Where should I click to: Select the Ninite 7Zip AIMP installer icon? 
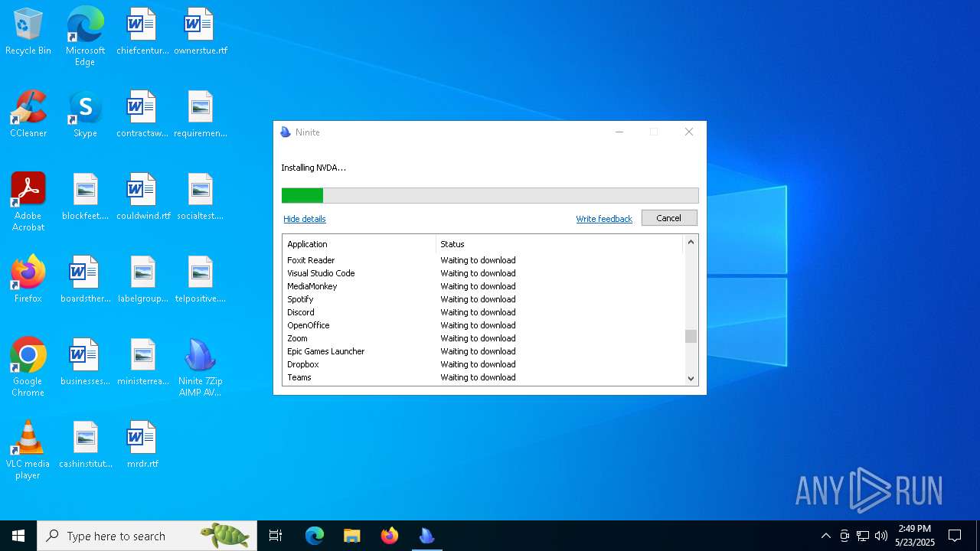pyautogui.click(x=201, y=367)
